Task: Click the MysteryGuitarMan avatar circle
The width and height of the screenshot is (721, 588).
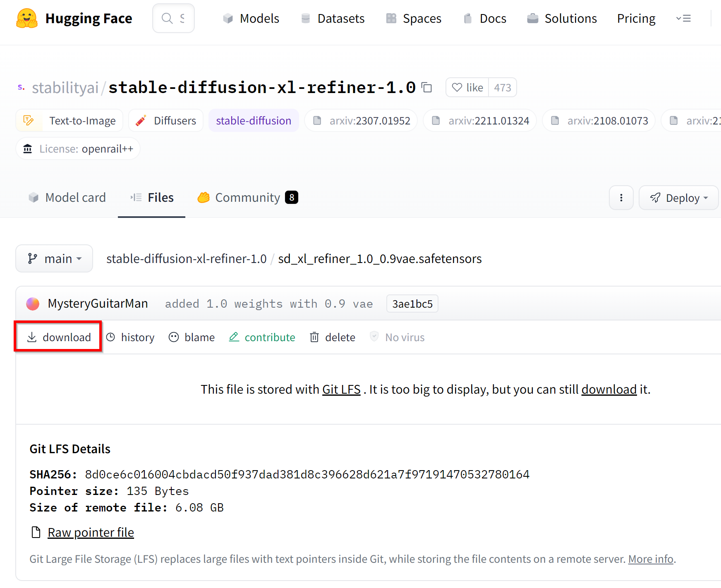Action: click(33, 304)
